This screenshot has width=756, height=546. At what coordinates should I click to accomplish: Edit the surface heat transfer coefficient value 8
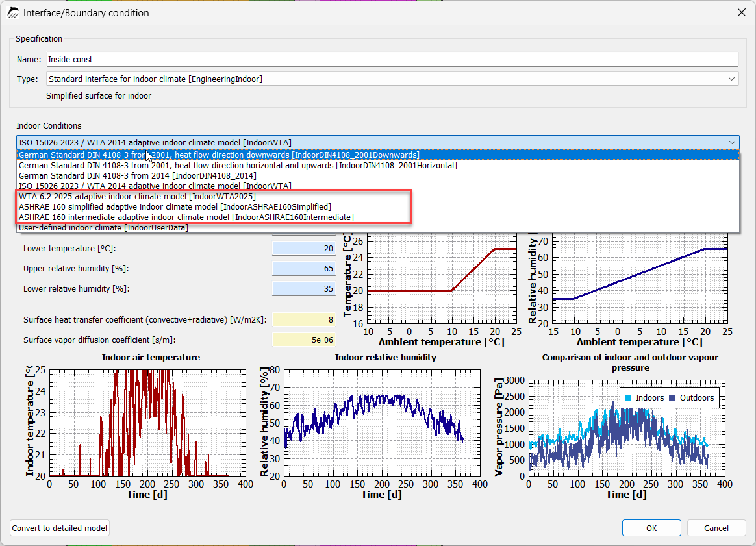pos(304,319)
